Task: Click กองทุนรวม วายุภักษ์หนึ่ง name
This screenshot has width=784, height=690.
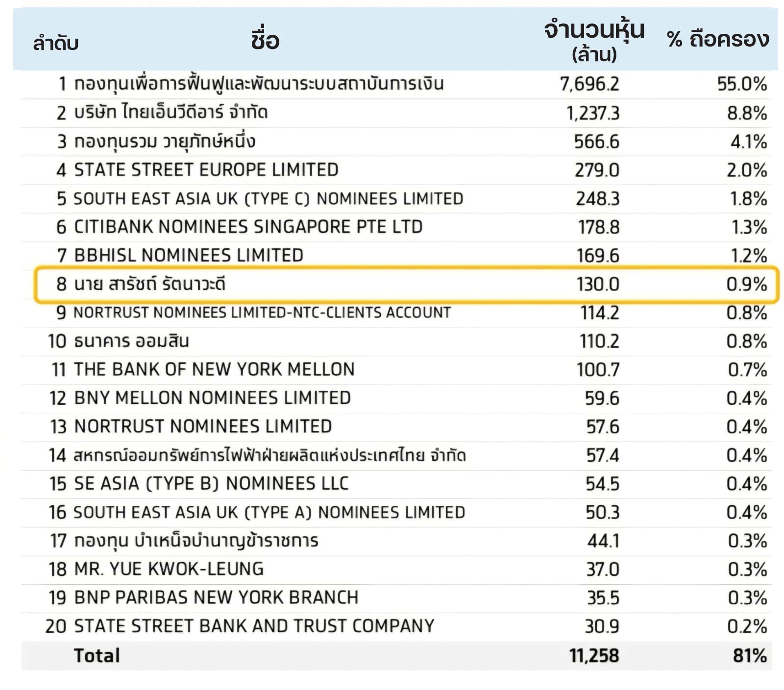Action: coord(165,142)
